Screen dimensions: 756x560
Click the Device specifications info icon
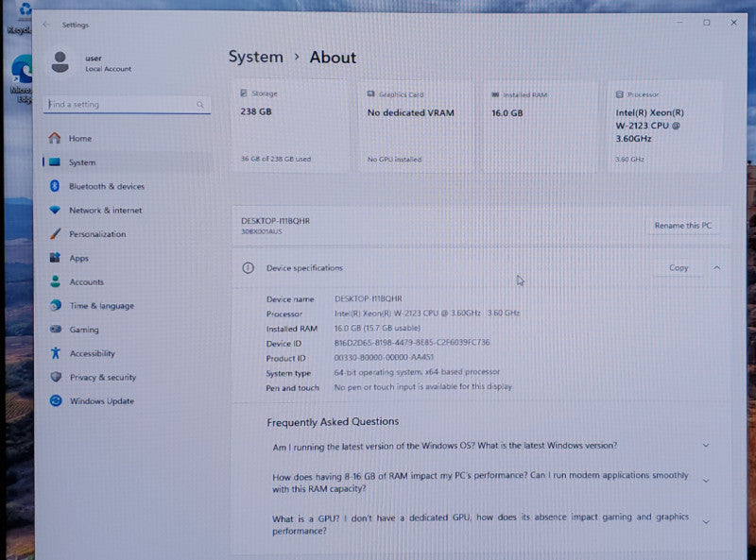[248, 268]
